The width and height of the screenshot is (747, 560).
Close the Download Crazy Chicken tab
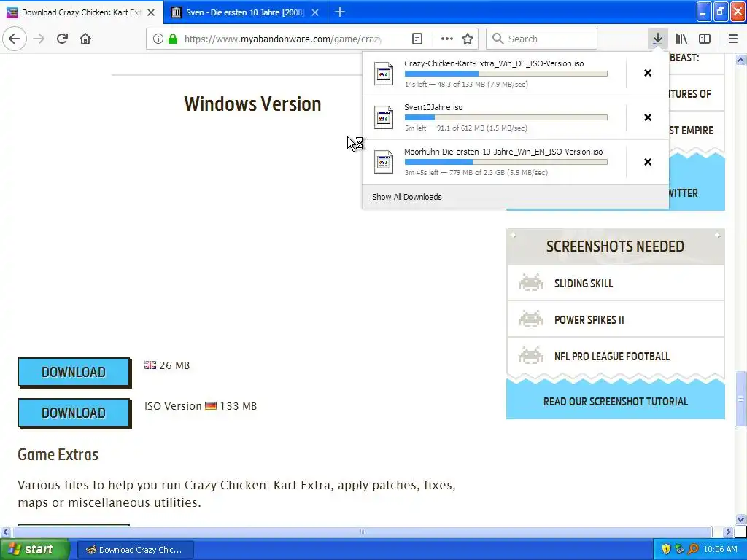[x=151, y=12]
